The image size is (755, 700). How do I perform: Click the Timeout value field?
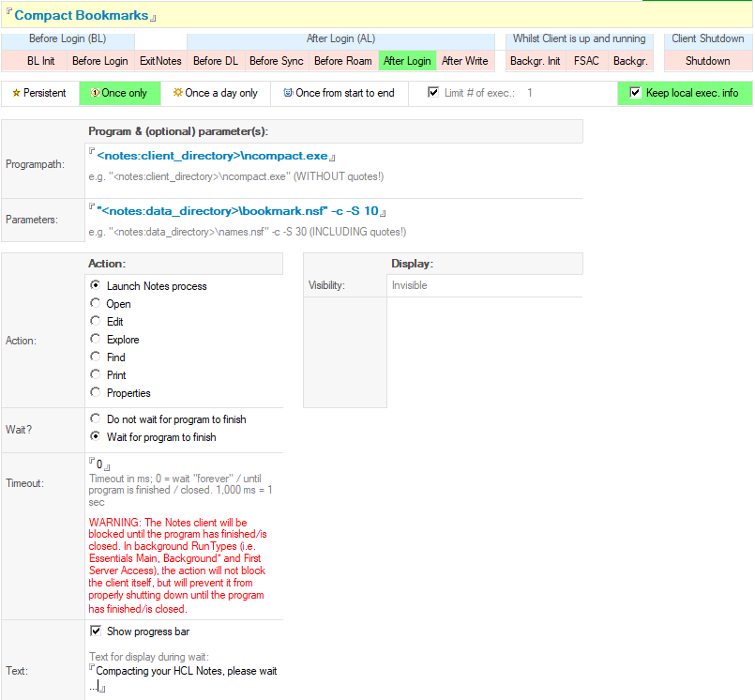coord(100,464)
